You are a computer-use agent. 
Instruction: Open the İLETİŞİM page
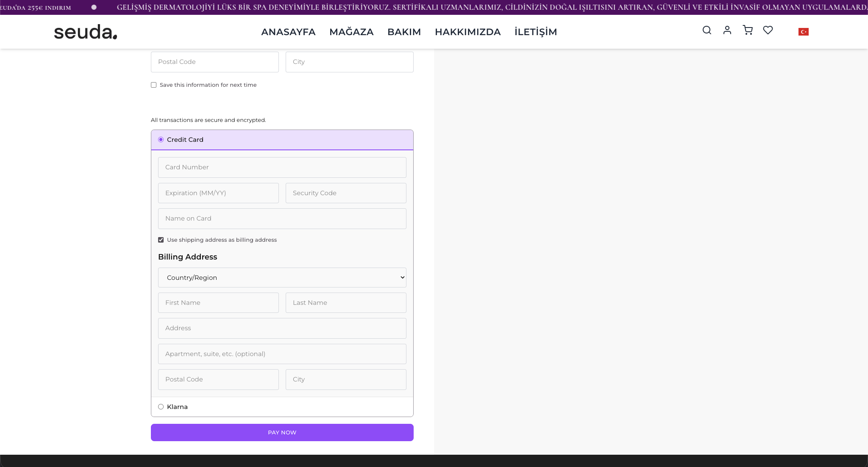535,32
